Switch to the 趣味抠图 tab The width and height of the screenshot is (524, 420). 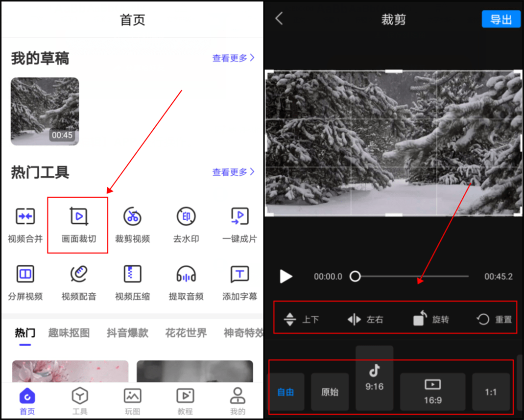tap(69, 333)
